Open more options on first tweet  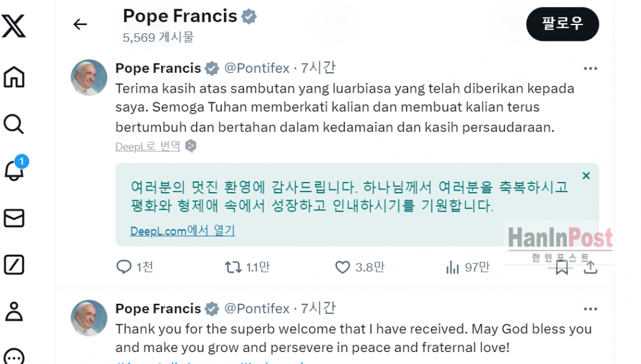pos(590,68)
